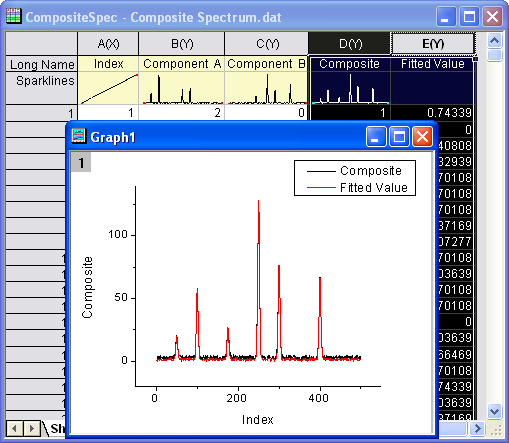
Task: Select column header A(X)
Action: point(108,44)
